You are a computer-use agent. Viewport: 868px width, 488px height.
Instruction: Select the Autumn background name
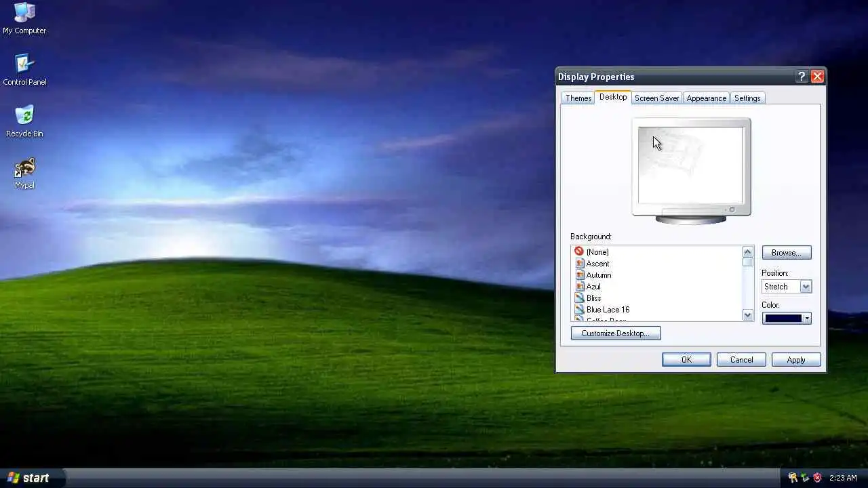coord(599,275)
